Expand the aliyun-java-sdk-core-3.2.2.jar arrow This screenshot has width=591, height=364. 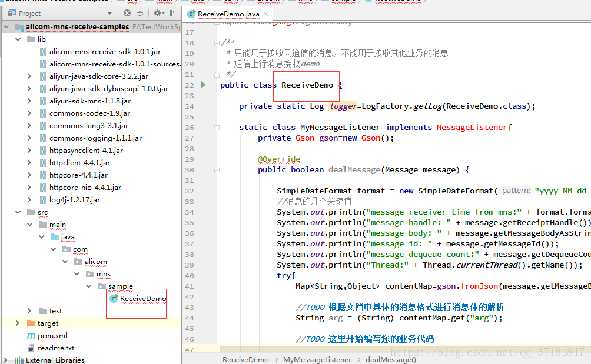pos(29,76)
